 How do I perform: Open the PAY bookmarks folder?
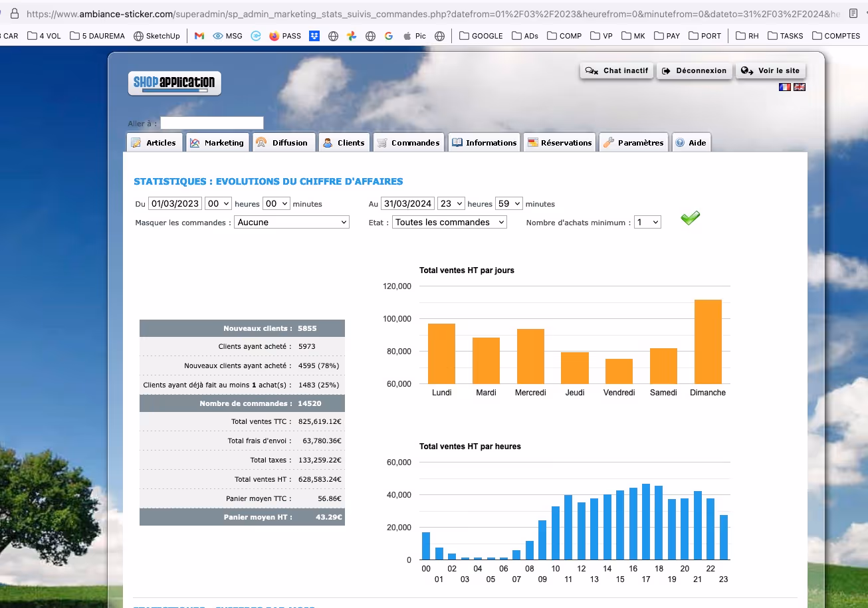667,36
